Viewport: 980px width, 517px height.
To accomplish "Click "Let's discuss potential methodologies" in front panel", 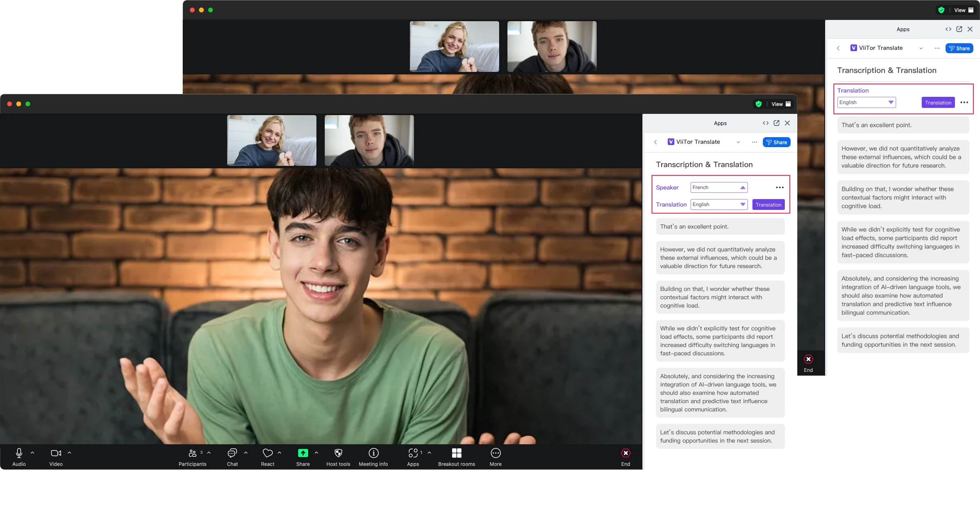I will [720, 436].
